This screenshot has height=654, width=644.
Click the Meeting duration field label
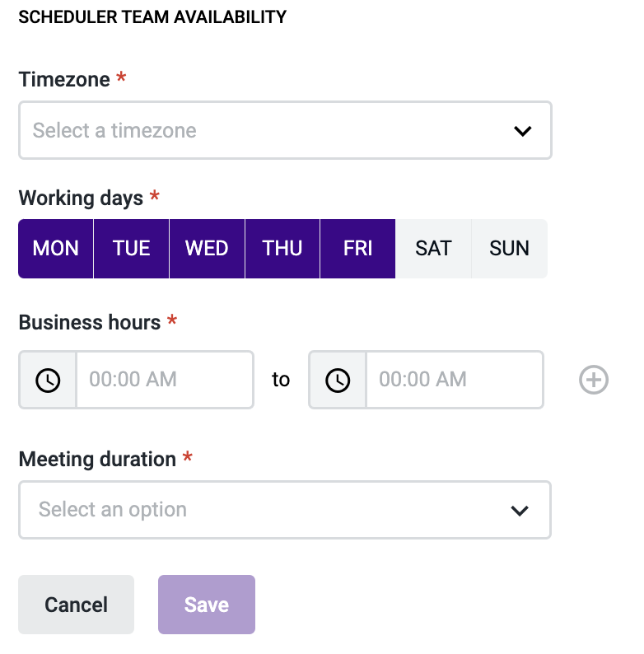pyautogui.click(x=97, y=460)
